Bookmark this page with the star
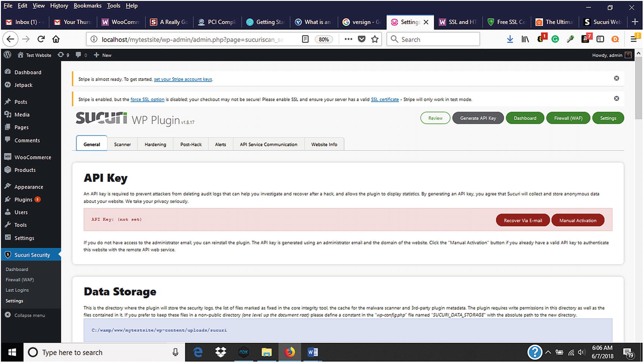 coord(375,39)
